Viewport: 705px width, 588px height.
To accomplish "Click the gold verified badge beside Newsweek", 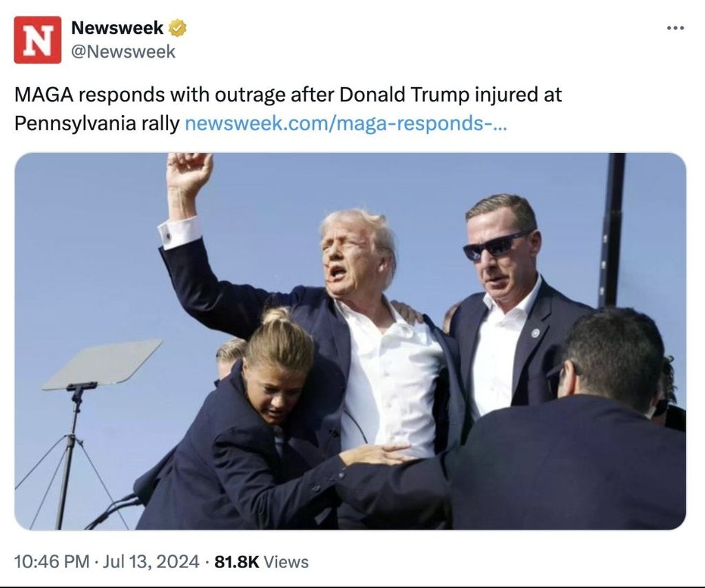I will (x=178, y=28).
